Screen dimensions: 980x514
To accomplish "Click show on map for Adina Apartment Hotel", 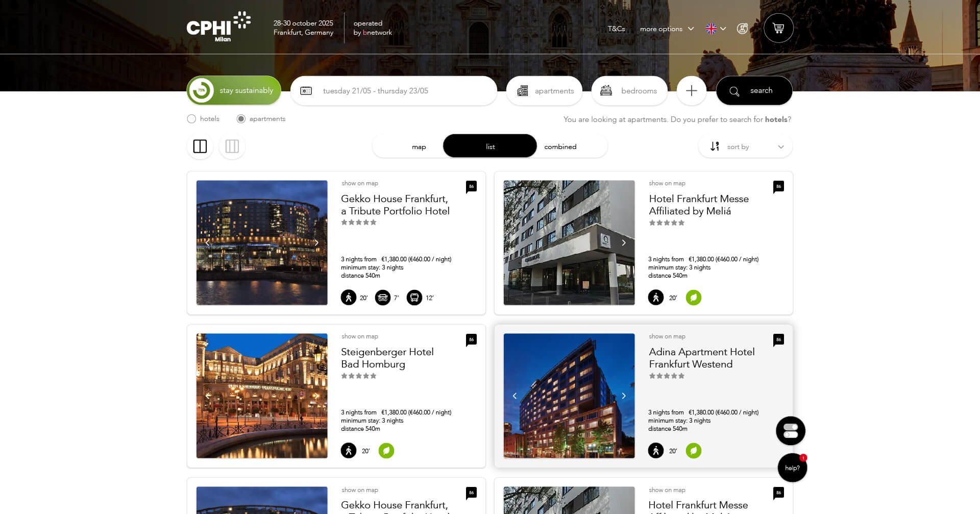I will [667, 336].
